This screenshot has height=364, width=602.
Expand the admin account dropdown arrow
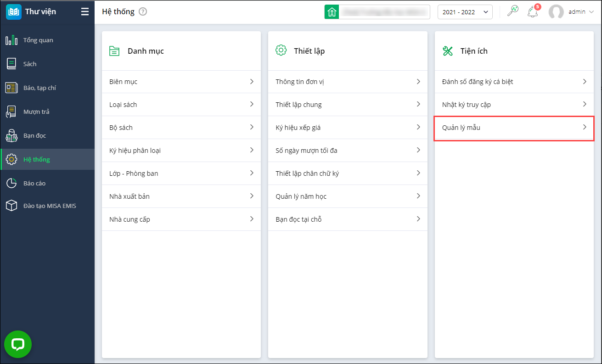[591, 12]
